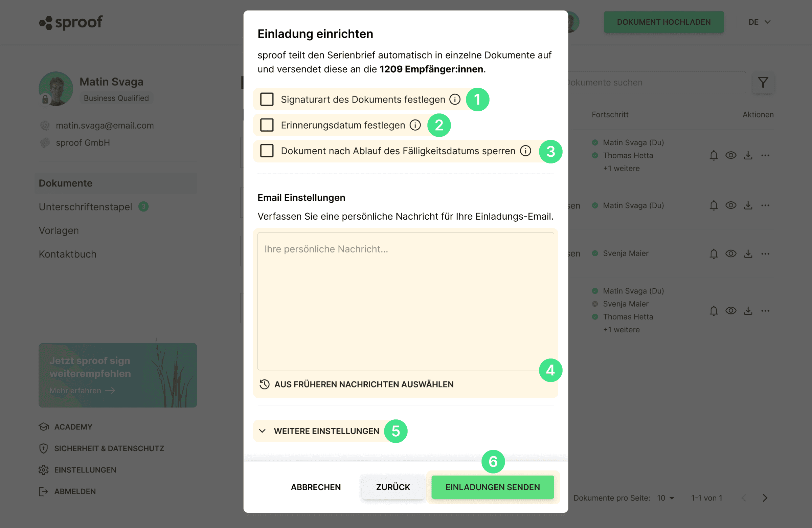This screenshot has width=812, height=528.
Task: Click history icon for früheren Nachrichten
Action: coord(265,384)
